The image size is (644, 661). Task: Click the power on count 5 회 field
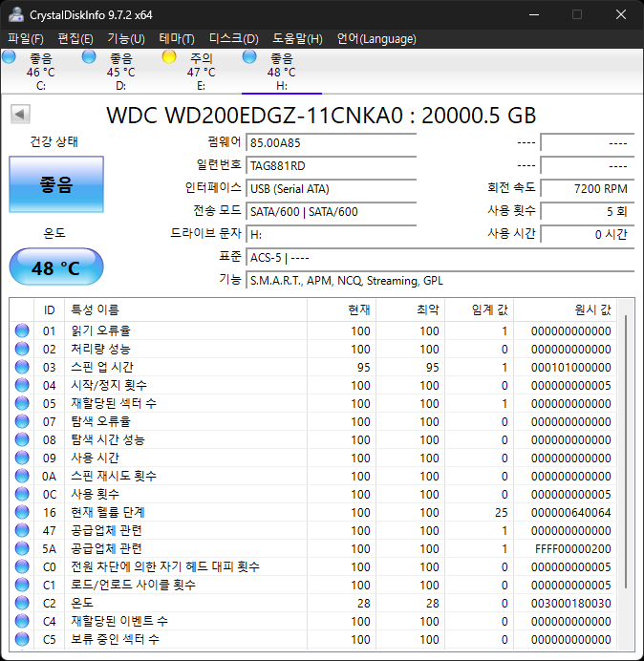click(587, 211)
